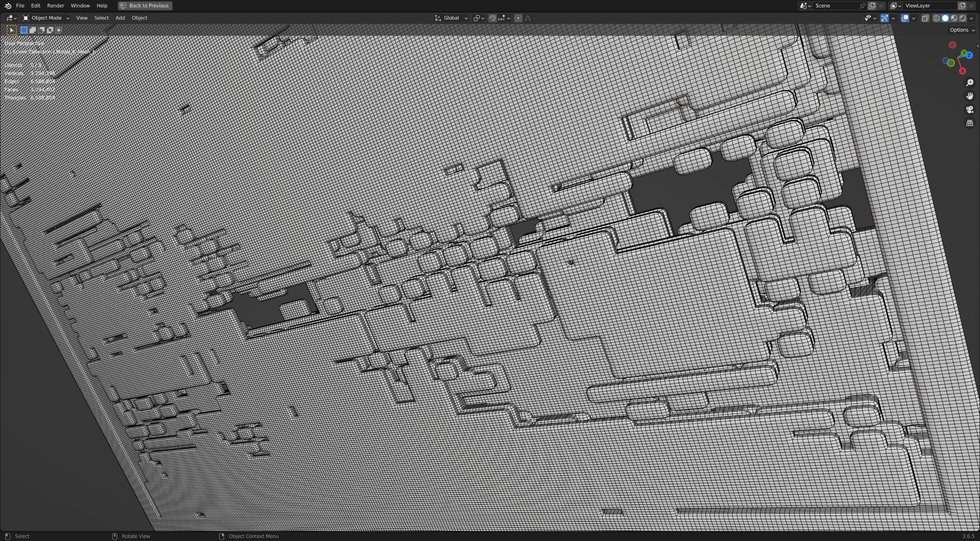Screen dimensions: 980x541
Task: Switch perspective/orthographic grid icon
Action: pos(970,123)
